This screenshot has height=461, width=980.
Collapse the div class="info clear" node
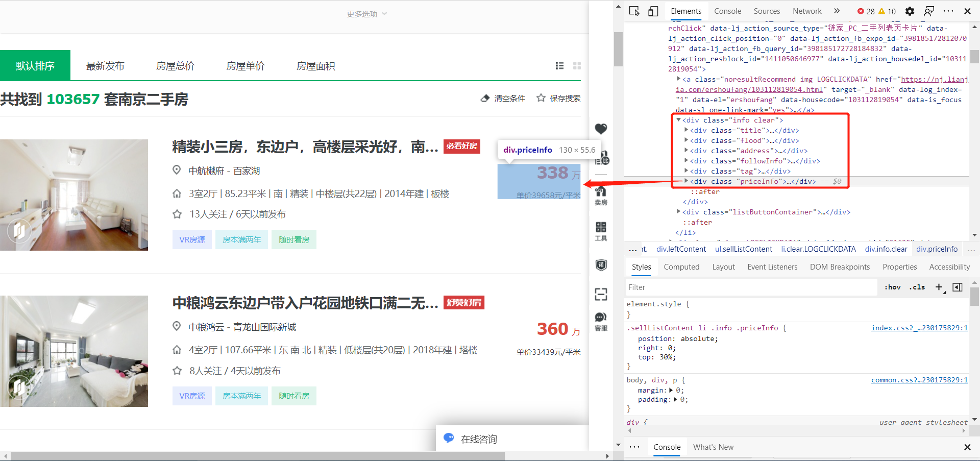[x=679, y=120]
